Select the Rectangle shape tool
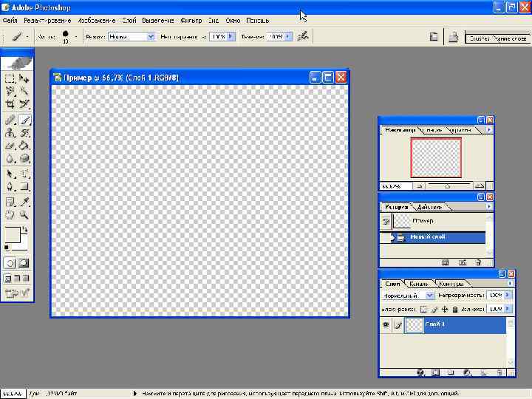Image resolution: width=532 pixels, height=399 pixels. (x=24, y=187)
